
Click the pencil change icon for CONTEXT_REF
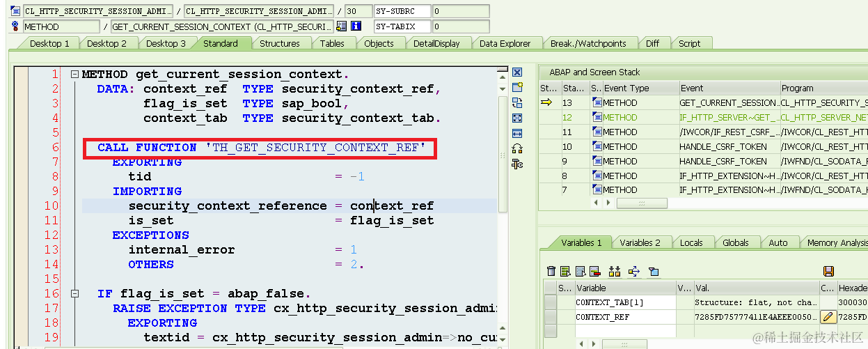coord(828,317)
